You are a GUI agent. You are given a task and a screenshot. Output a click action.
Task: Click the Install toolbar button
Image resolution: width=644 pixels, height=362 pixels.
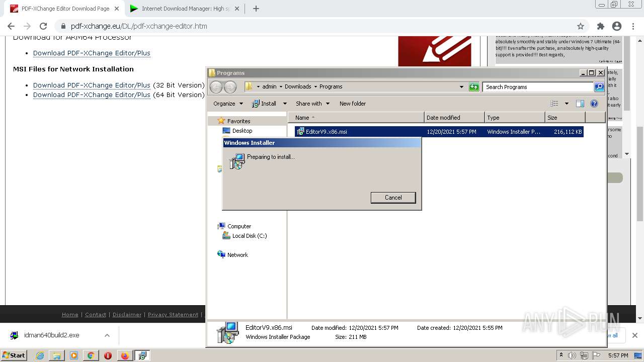pyautogui.click(x=264, y=104)
